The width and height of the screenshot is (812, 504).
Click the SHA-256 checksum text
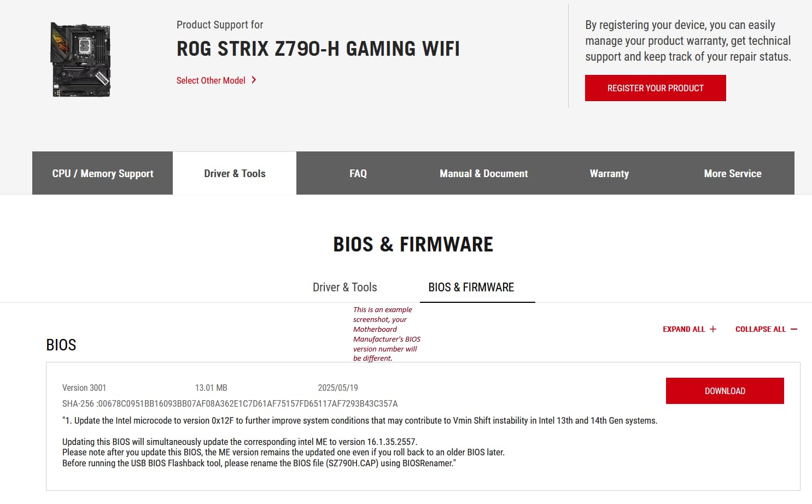pos(230,403)
